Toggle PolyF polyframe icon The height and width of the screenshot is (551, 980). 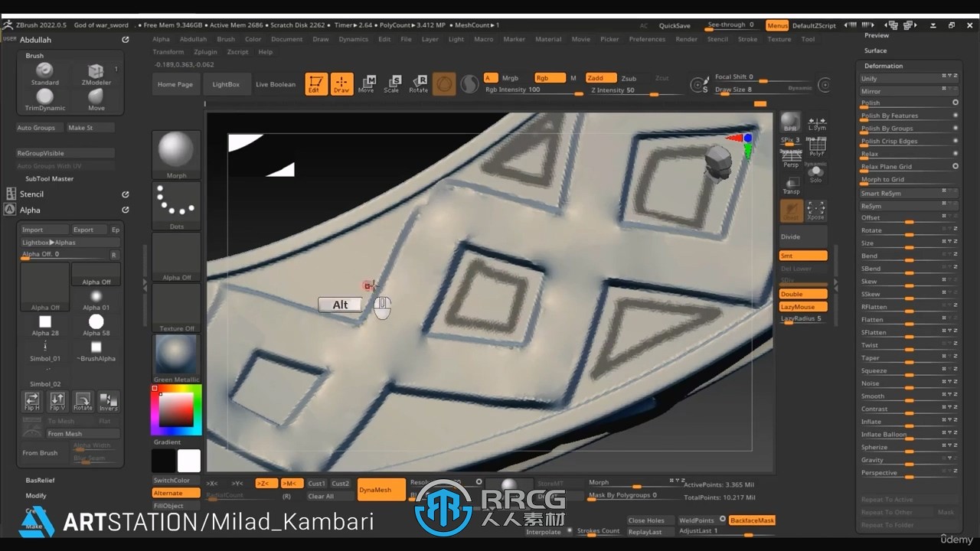click(816, 148)
